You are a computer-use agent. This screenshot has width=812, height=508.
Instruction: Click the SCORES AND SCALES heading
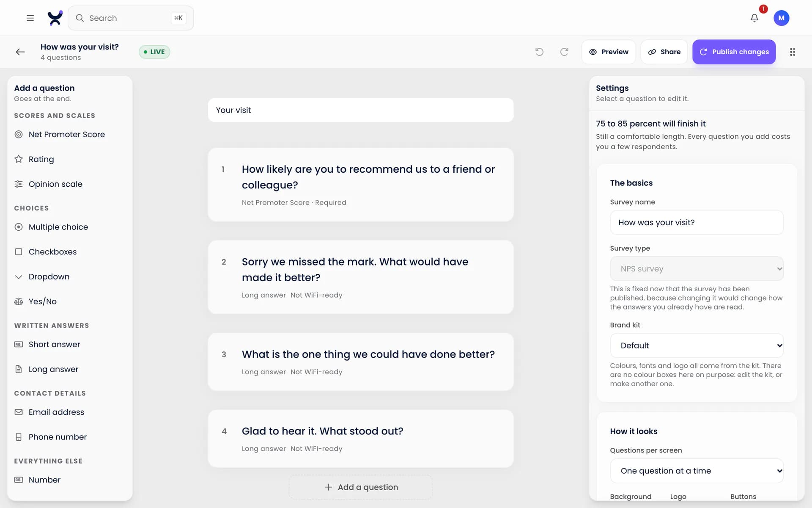pyautogui.click(x=55, y=116)
